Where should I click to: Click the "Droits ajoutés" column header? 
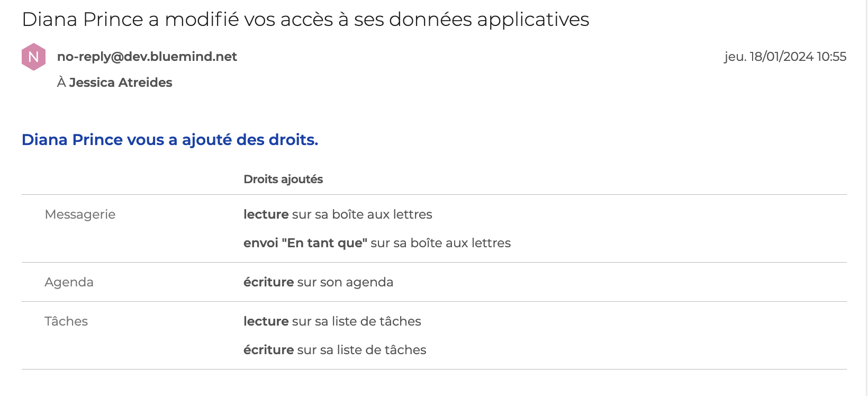point(283,179)
